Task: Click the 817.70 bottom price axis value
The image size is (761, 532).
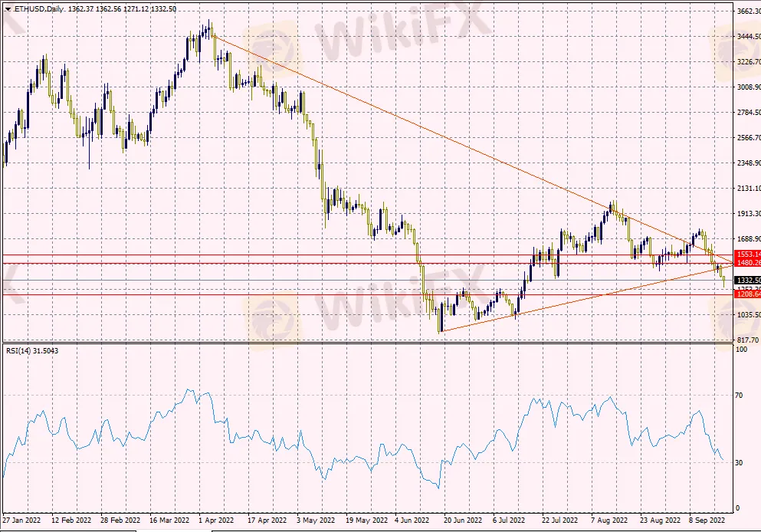Action: [747, 340]
